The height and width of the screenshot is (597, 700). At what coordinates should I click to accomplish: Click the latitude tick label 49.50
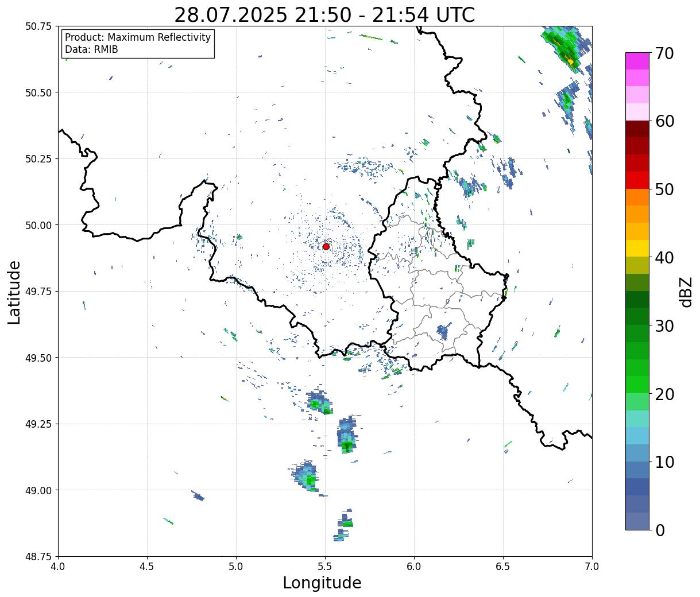[x=38, y=358]
